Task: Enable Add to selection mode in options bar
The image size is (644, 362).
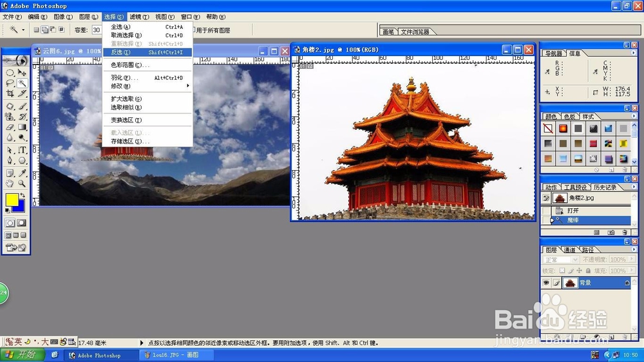Action: [x=45, y=30]
